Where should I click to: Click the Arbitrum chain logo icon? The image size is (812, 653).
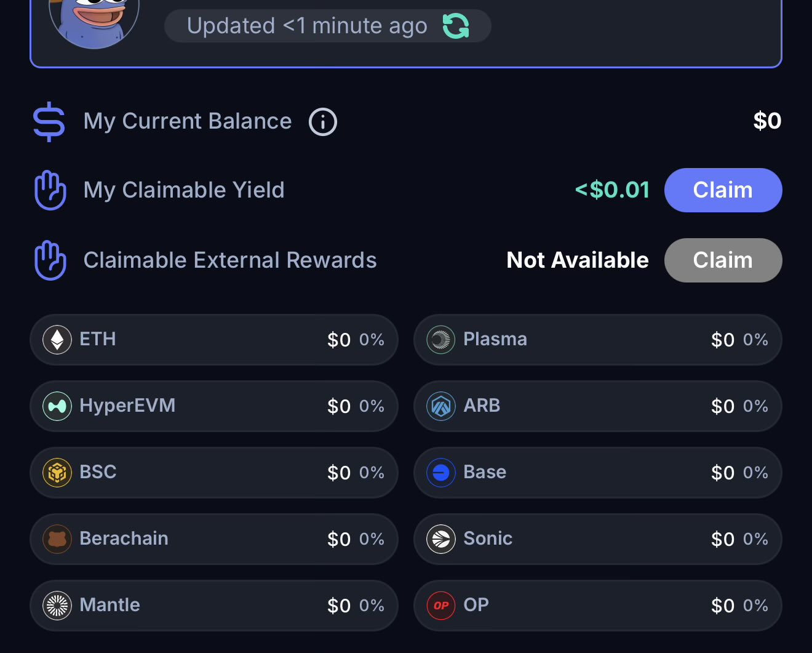pos(441,406)
